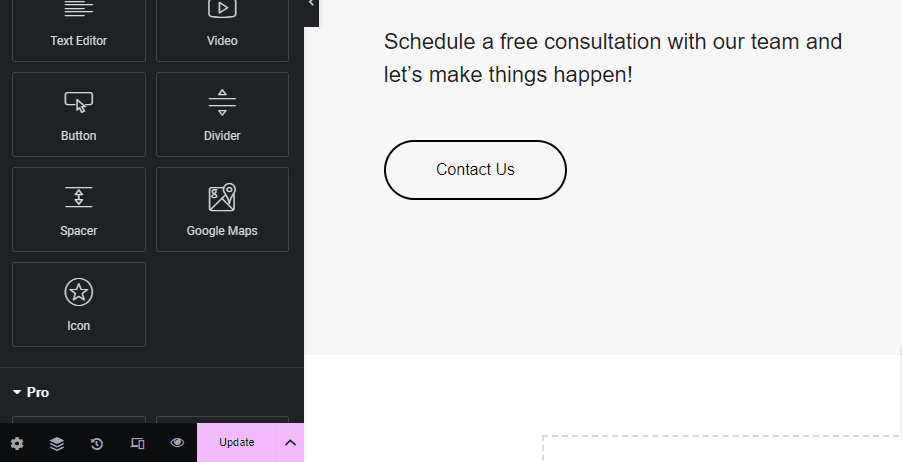
Task: Click the pink Update button
Action: pyautogui.click(x=237, y=442)
